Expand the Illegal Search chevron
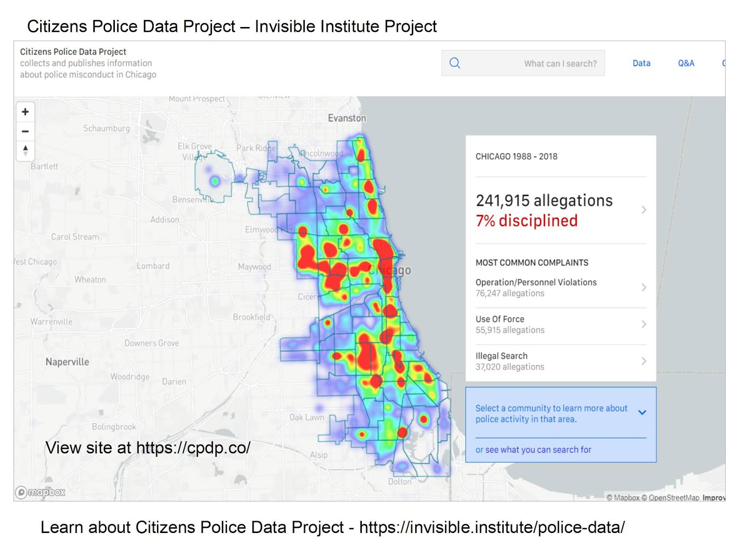Image resolution: width=747 pixels, height=560 pixels. click(644, 361)
